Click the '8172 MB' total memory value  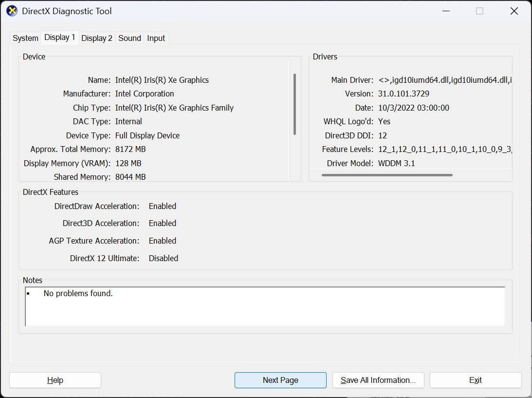point(130,150)
